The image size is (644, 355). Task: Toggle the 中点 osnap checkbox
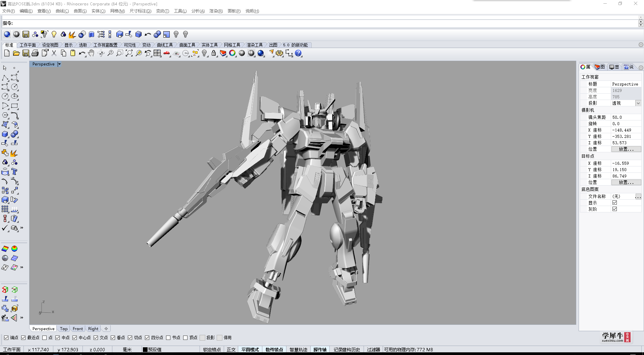click(x=58, y=338)
